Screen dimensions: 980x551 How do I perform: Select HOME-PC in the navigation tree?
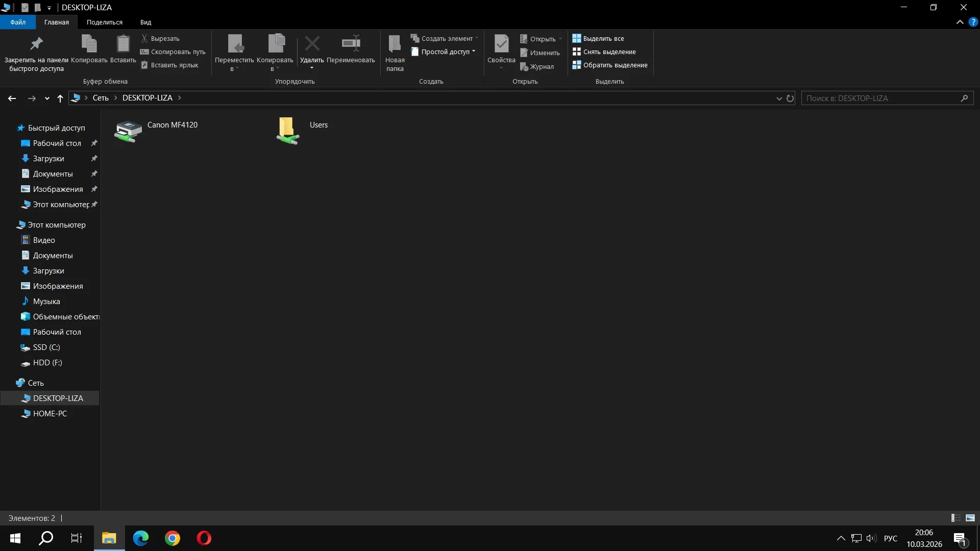click(x=50, y=413)
